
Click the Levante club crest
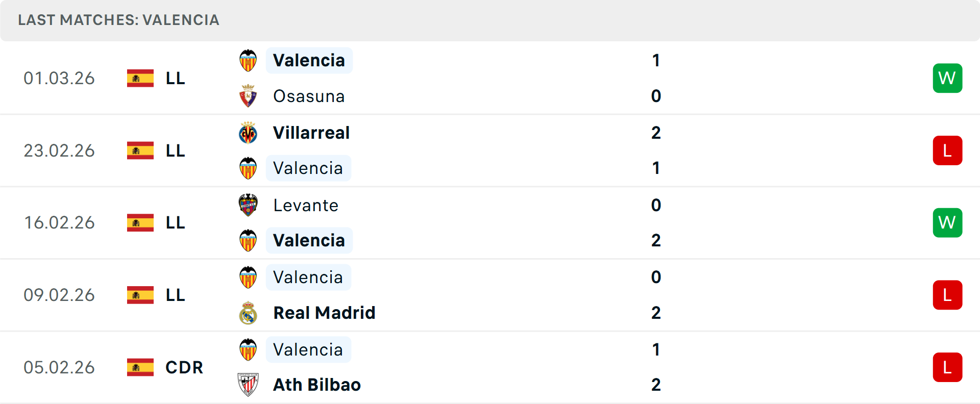pyautogui.click(x=248, y=205)
